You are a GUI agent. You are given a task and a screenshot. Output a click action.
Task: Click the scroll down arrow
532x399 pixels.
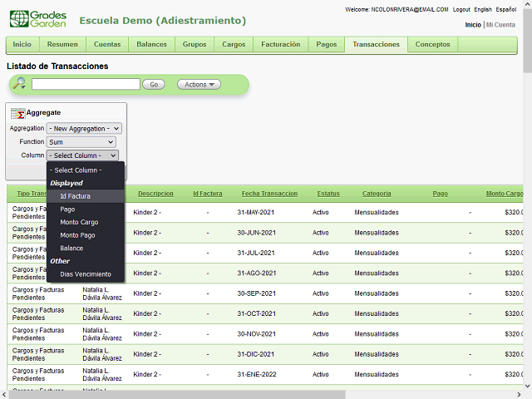[527, 386]
